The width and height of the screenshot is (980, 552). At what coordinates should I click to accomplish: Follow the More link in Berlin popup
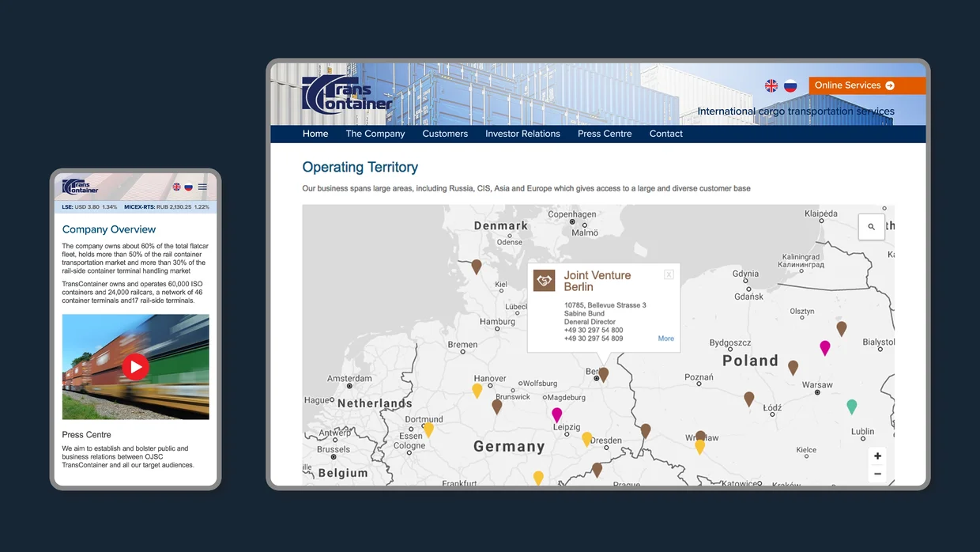coord(665,338)
